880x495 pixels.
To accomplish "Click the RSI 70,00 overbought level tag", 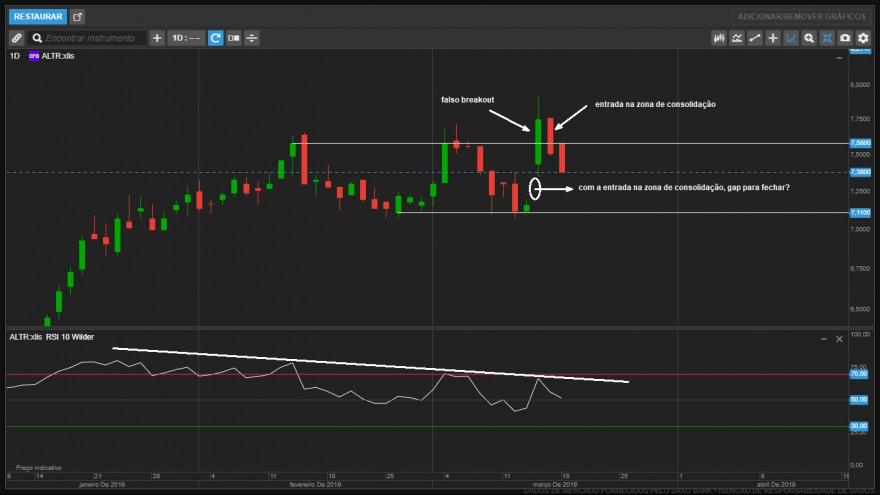I will point(859,374).
